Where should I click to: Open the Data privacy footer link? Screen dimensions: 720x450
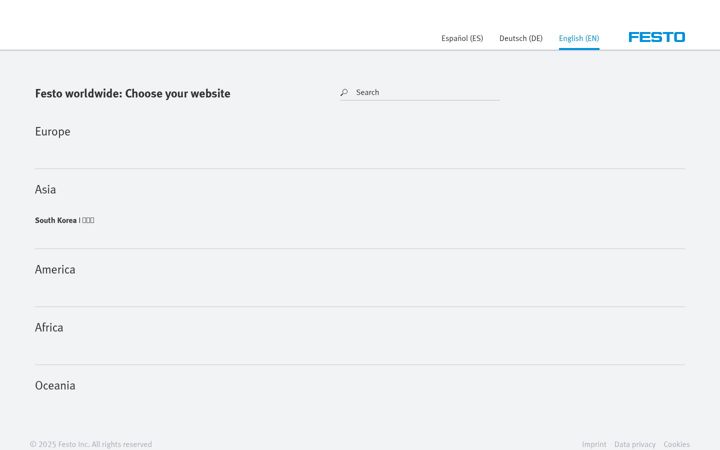click(x=635, y=444)
